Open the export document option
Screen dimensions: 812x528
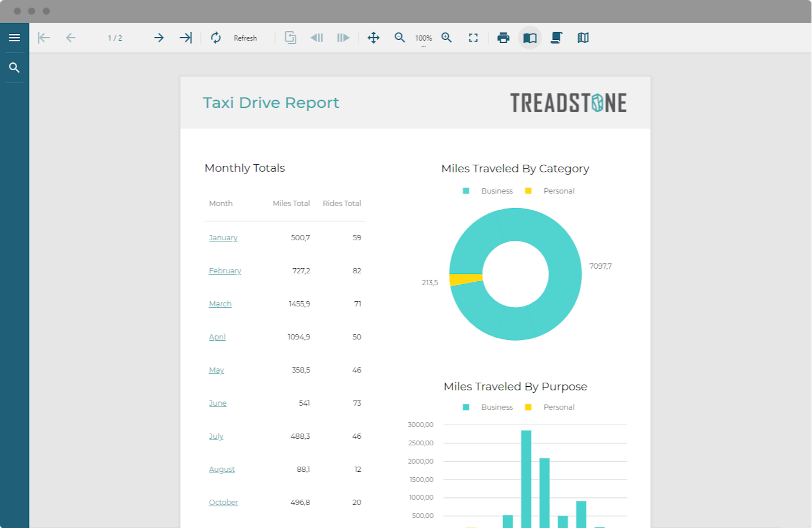point(291,38)
